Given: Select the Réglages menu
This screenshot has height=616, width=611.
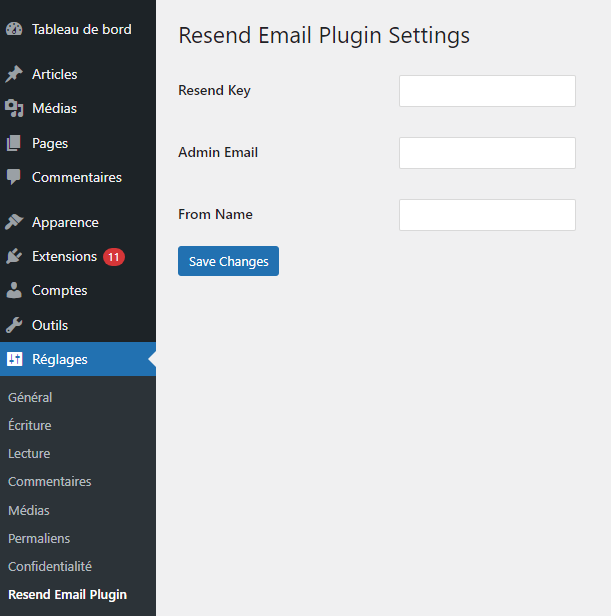Looking at the screenshot, I should coord(78,359).
